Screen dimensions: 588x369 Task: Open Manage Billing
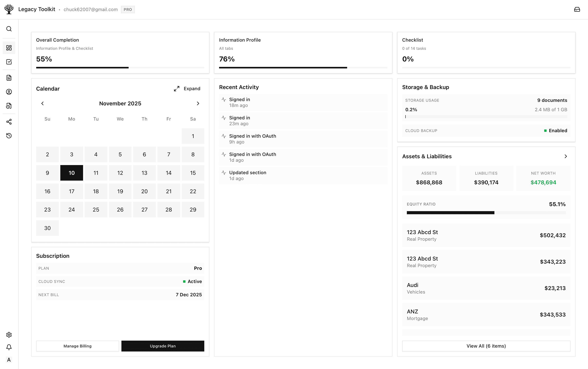[x=77, y=346]
